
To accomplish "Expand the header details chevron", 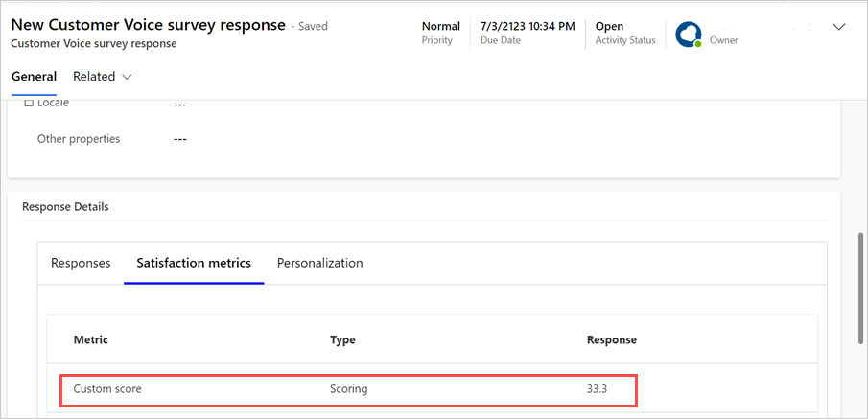I will (839, 27).
